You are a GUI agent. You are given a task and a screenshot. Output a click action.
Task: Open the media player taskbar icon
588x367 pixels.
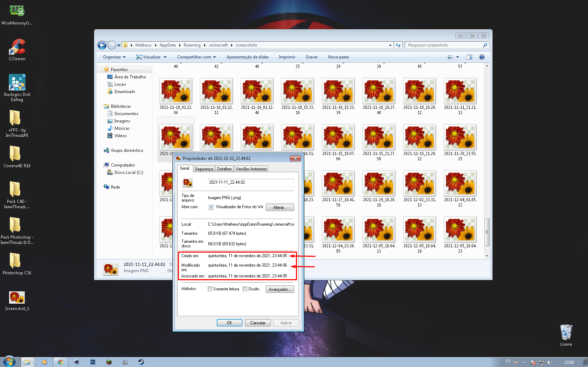[44, 362]
